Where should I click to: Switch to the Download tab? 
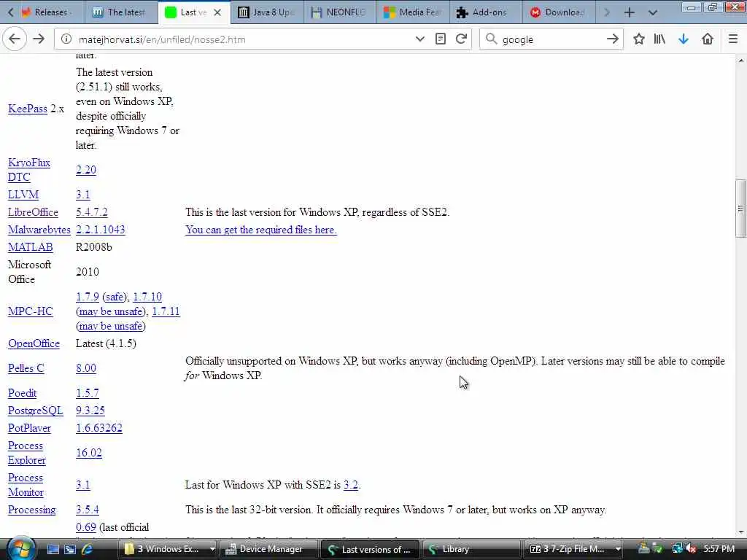coord(559,12)
